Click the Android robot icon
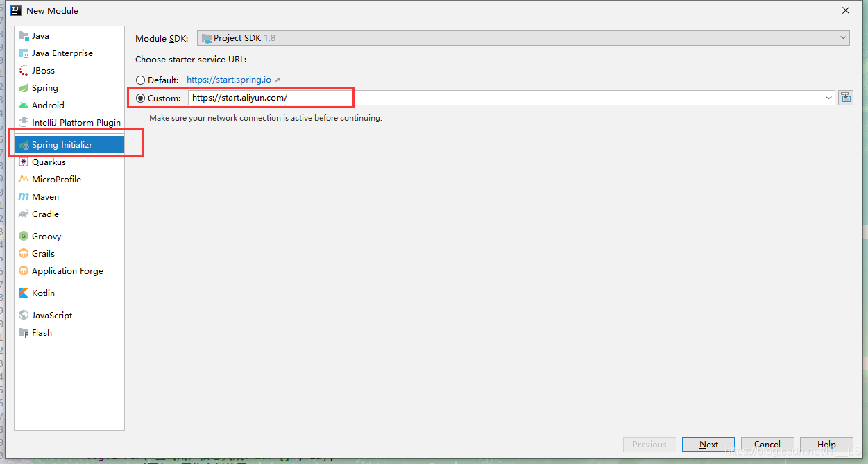The image size is (868, 464). 24,105
